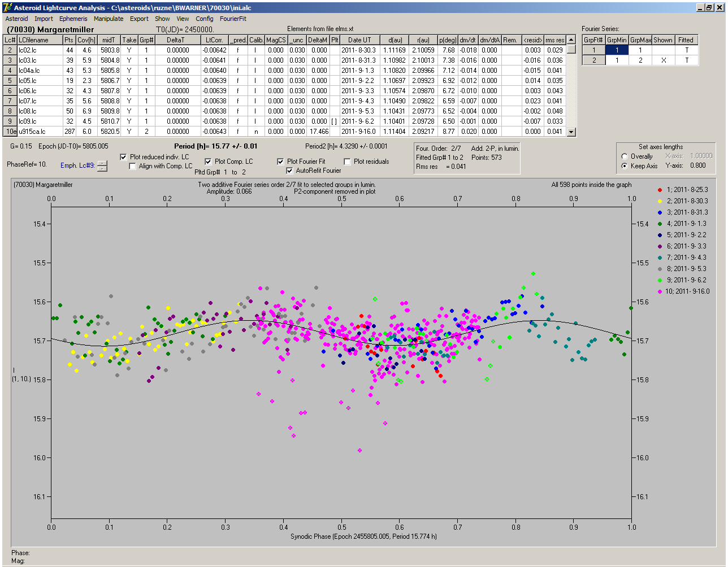Enable Align with Comp. LC checkbox
The height and width of the screenshot is (567, 728).
[133, 166]
